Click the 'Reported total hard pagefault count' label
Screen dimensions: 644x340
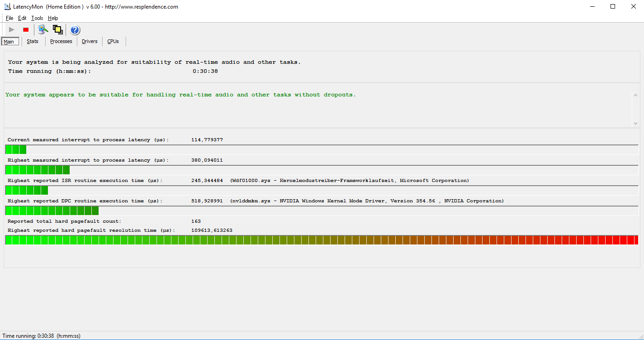pos(65,221)
